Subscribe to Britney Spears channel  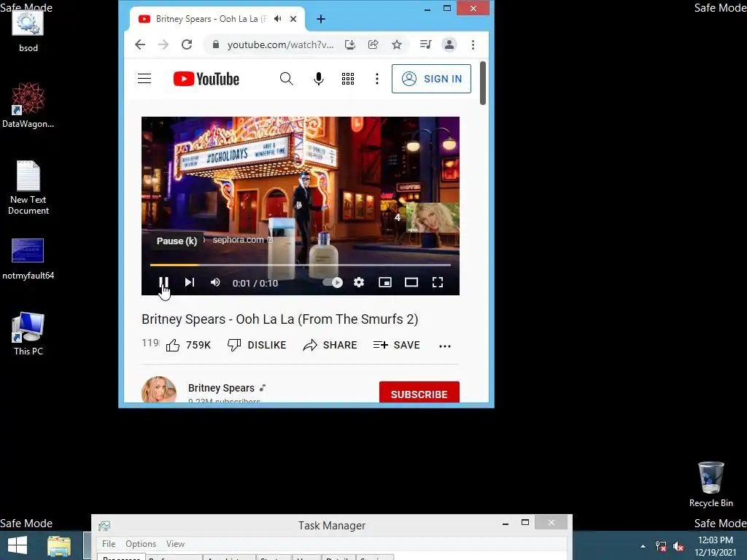point(419,393)
